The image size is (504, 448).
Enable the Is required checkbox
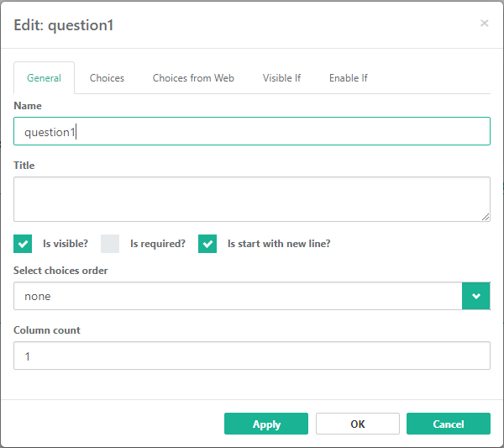110,244
